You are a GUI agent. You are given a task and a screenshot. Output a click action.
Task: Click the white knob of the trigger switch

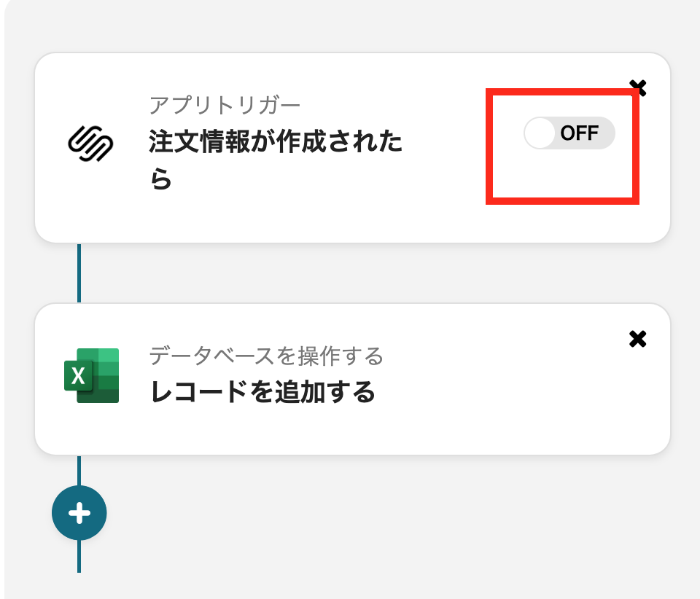point(540,133)
